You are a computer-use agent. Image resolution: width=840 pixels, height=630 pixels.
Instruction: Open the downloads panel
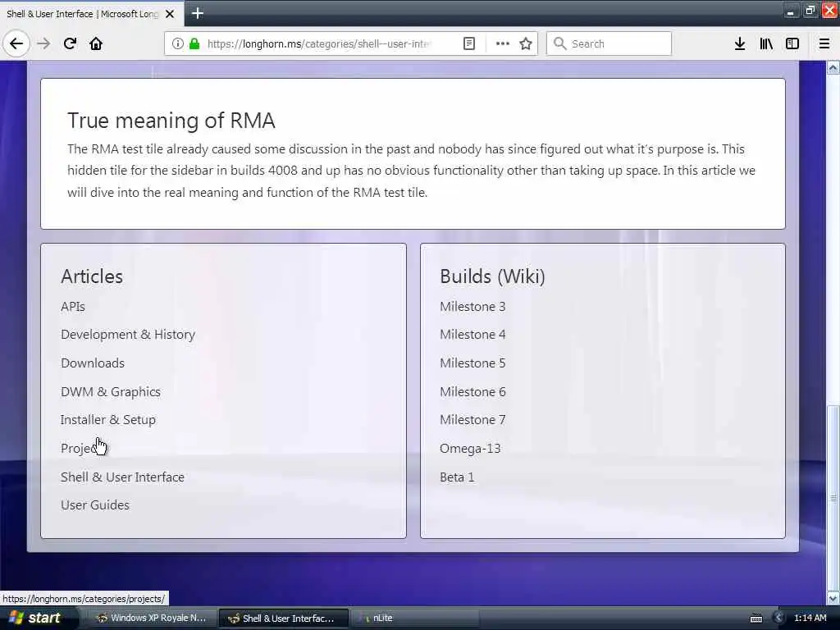(x=740, y=43)
